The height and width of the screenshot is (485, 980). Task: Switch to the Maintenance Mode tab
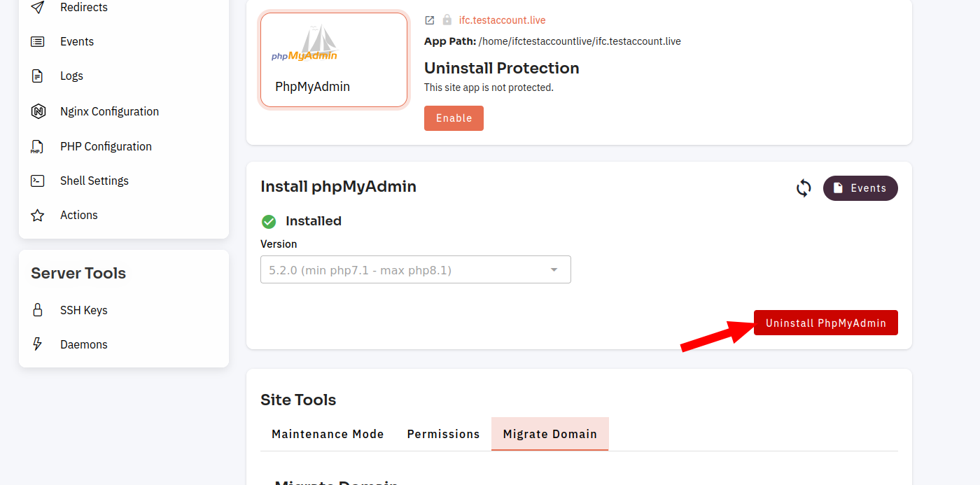[328, 434]
